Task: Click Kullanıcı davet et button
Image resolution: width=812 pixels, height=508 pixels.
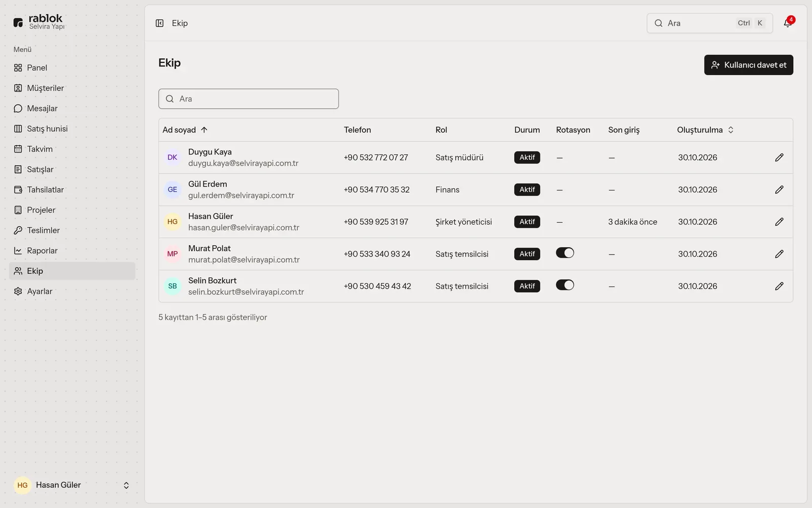Action: [x=749, y=65]
